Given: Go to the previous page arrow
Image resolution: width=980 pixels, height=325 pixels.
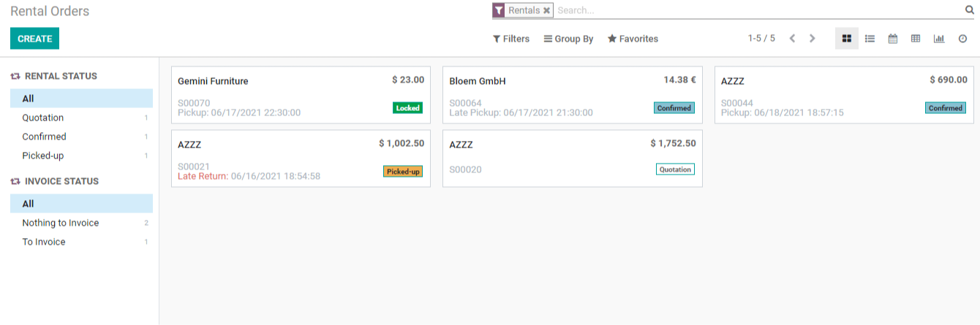Looking at the screenshot, I should 792,39.
